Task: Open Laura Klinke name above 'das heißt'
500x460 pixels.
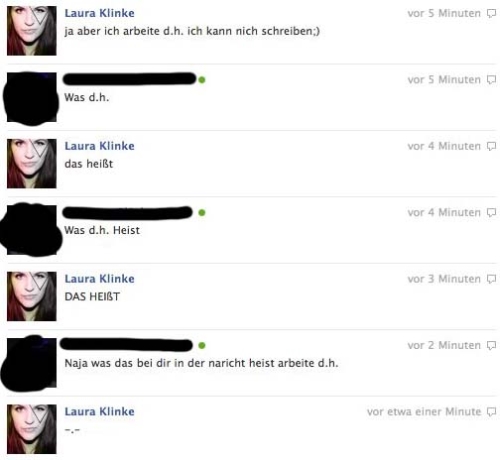Action: pos(99,146)
